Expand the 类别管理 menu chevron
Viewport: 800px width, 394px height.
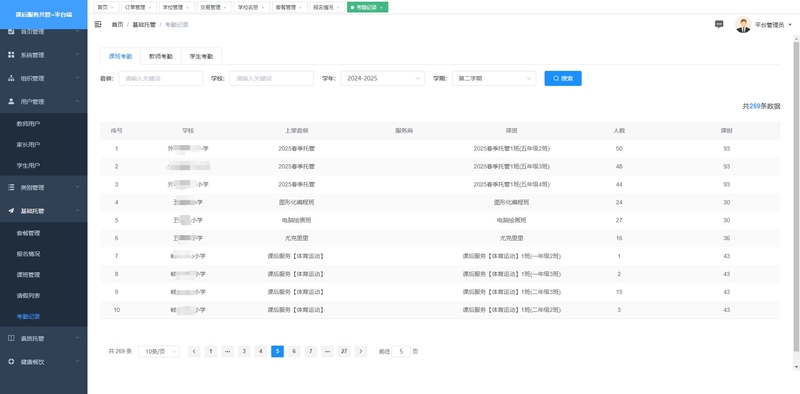[x=77, y=187]
